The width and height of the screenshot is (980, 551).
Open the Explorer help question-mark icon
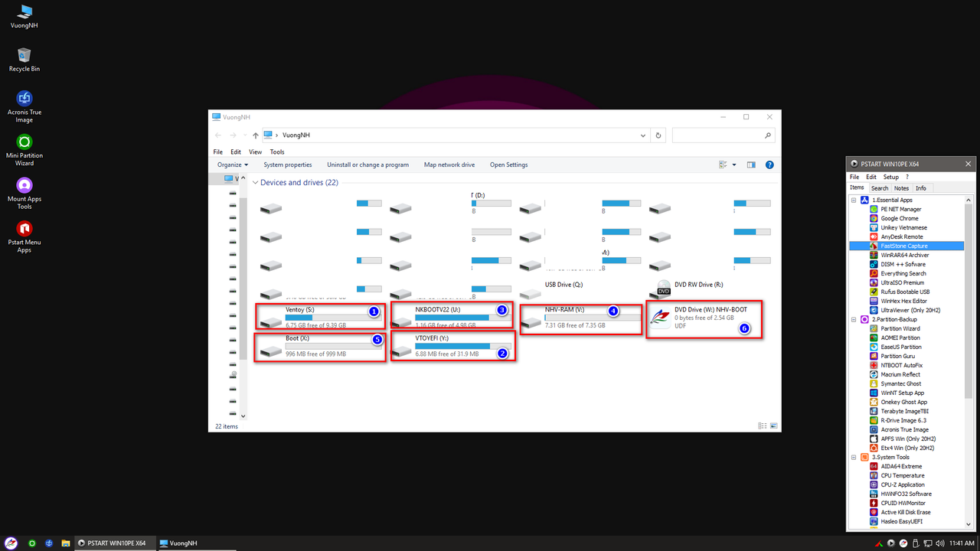[769, 165]
